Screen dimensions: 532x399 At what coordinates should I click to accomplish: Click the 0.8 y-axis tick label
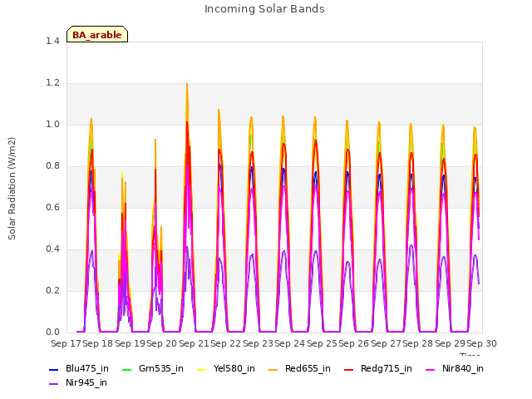(x=52, y=166)
